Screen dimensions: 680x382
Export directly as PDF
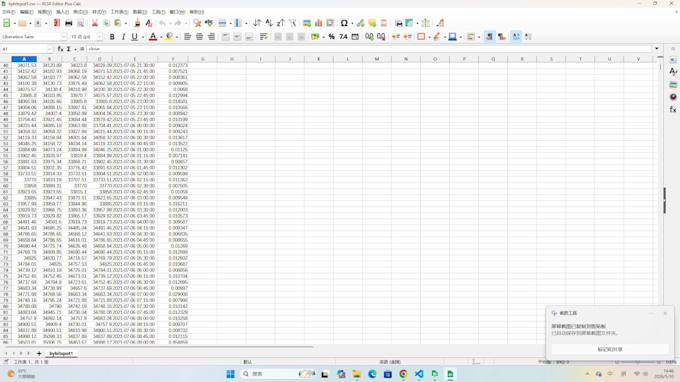tap(57, 23)
